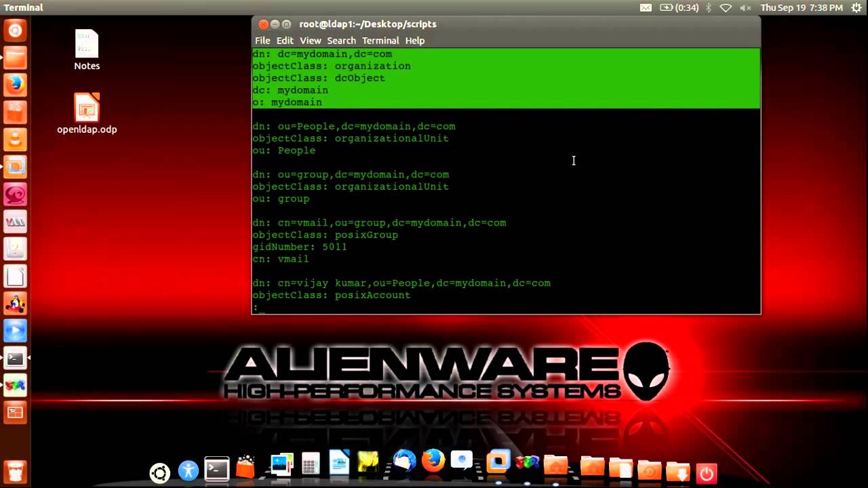Click text 'cn: vmail'
This screenshot has height=488, width=868.
(281, 259)
